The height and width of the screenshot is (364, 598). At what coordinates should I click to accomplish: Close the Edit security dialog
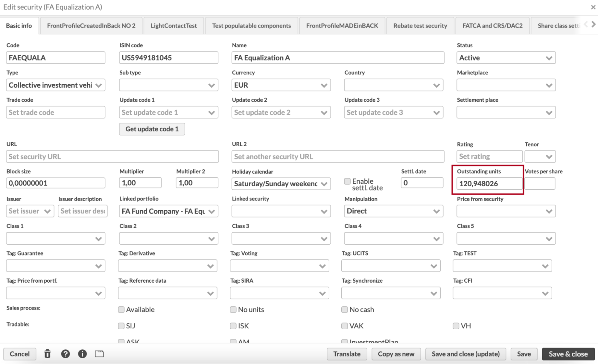tap(593, 7)
